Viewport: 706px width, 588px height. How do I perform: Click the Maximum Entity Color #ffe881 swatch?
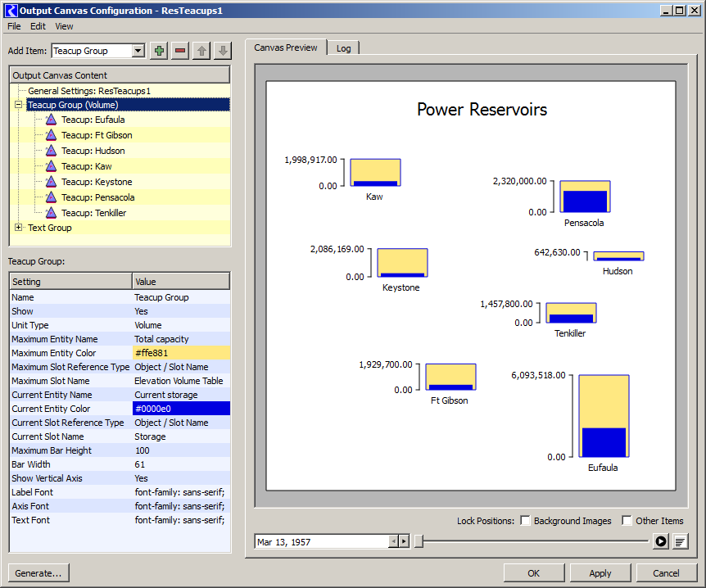click(182, 353)
